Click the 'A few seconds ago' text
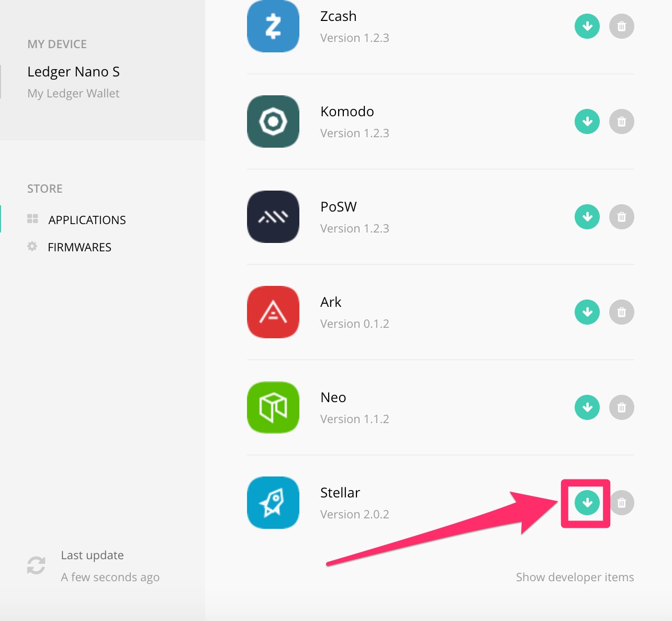Screen dimensions: 672x621 click(x=110, y=577)
